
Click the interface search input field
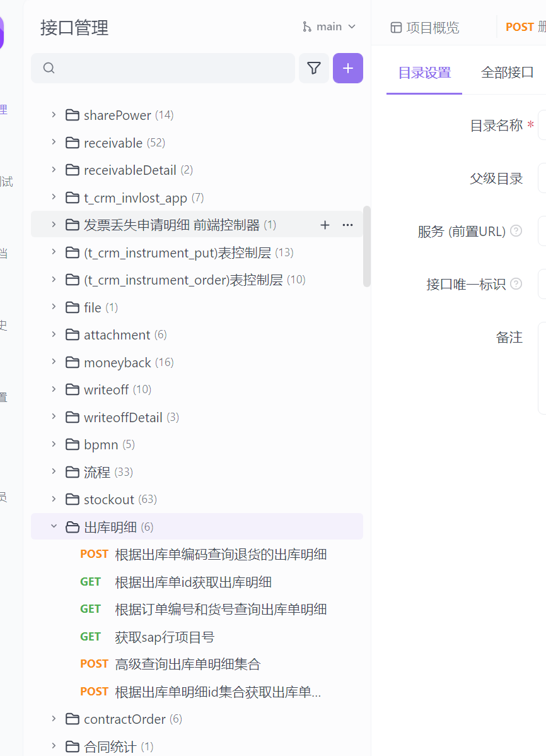coord(170,68)
